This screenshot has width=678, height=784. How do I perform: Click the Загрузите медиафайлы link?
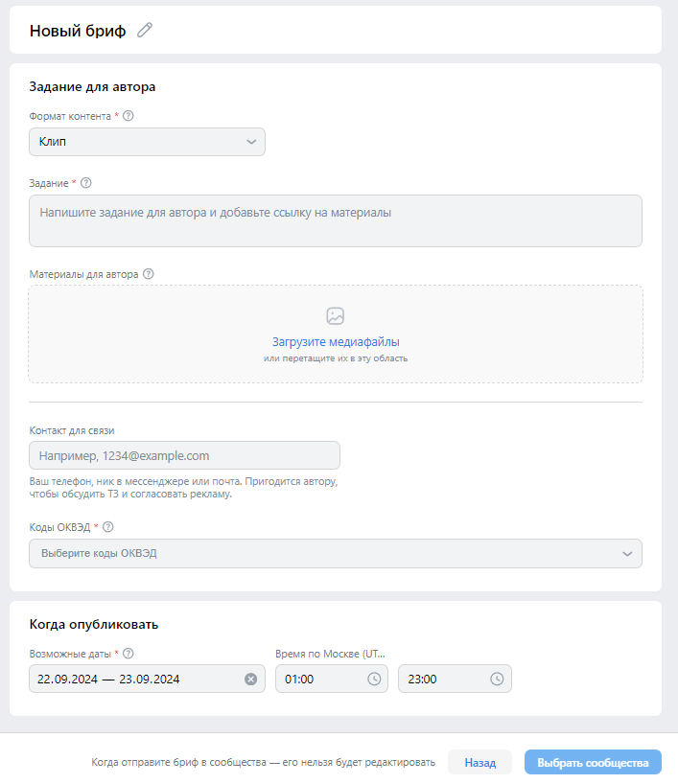click(336, 342)
